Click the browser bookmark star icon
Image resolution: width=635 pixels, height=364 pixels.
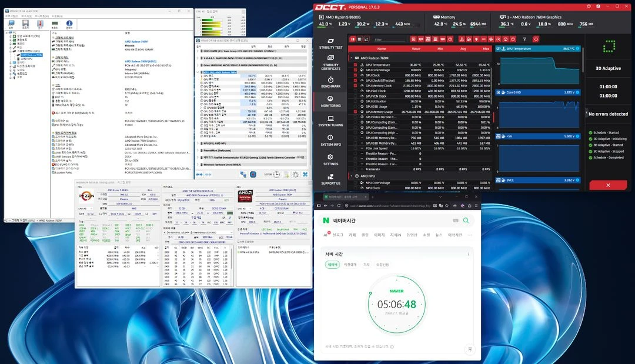[447, 206]
